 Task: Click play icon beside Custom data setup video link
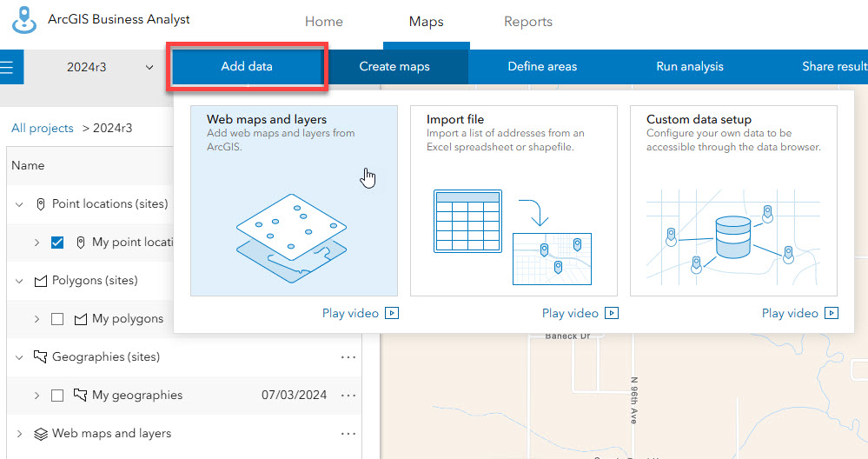click(832, 313)
